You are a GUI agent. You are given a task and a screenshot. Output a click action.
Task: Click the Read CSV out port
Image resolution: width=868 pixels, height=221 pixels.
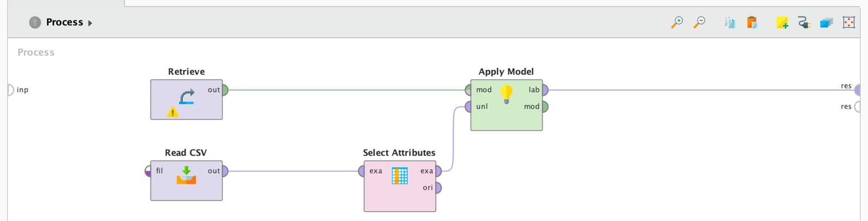click(x=225, y=171)
